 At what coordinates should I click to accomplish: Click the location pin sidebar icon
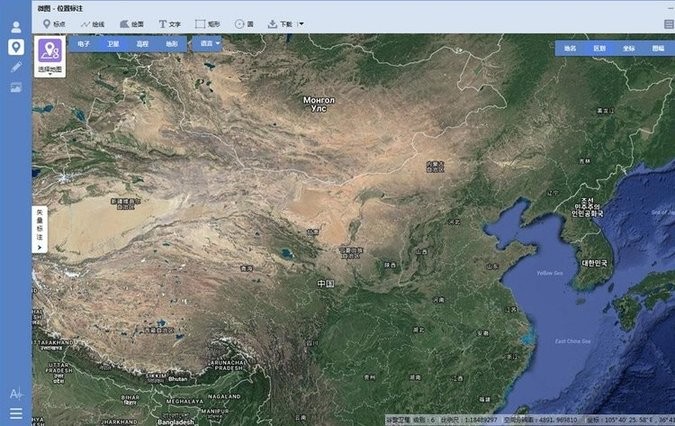coord(15,47)
